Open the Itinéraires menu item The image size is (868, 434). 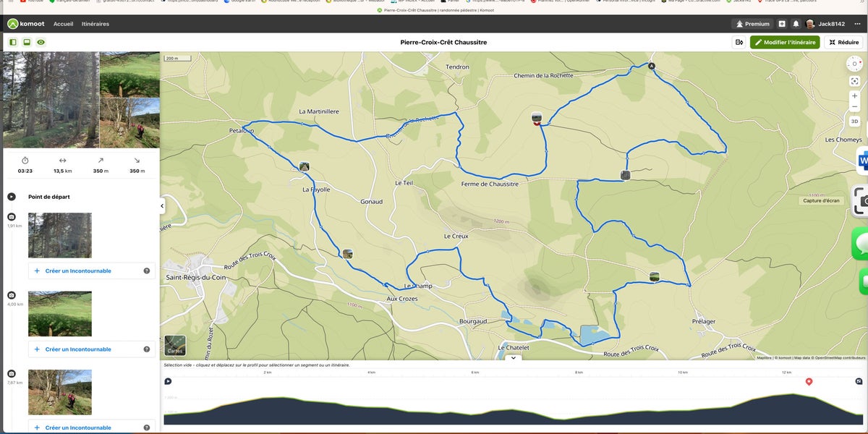pos(95,24)
